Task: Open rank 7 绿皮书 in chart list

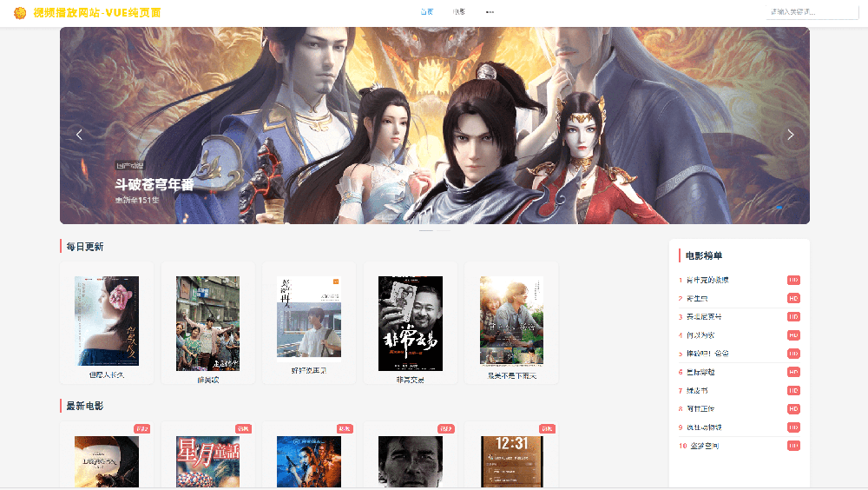Action: tap(697, 390)
